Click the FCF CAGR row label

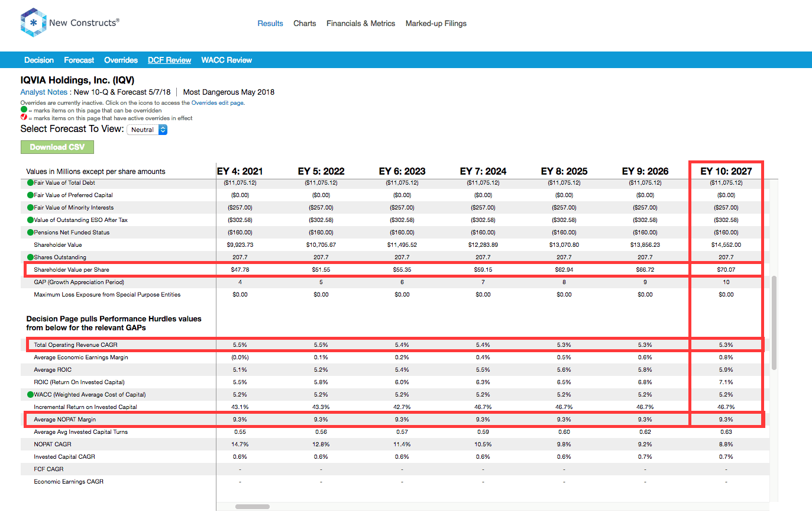click(48, 469)
